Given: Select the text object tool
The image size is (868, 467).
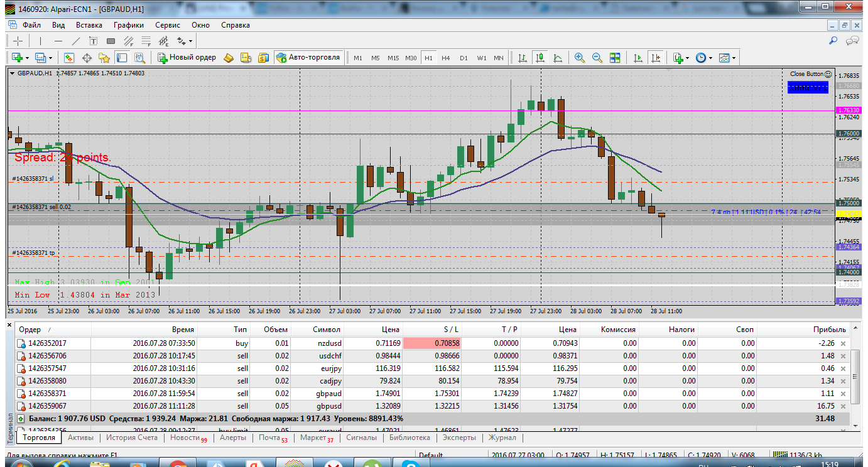Looking at the screenshot, I should click(x=94, y=41).
